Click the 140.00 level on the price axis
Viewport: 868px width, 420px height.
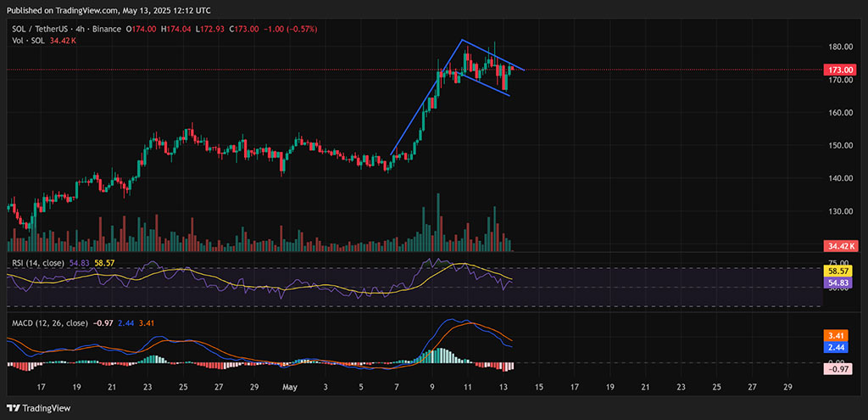[x=839, y=178]
